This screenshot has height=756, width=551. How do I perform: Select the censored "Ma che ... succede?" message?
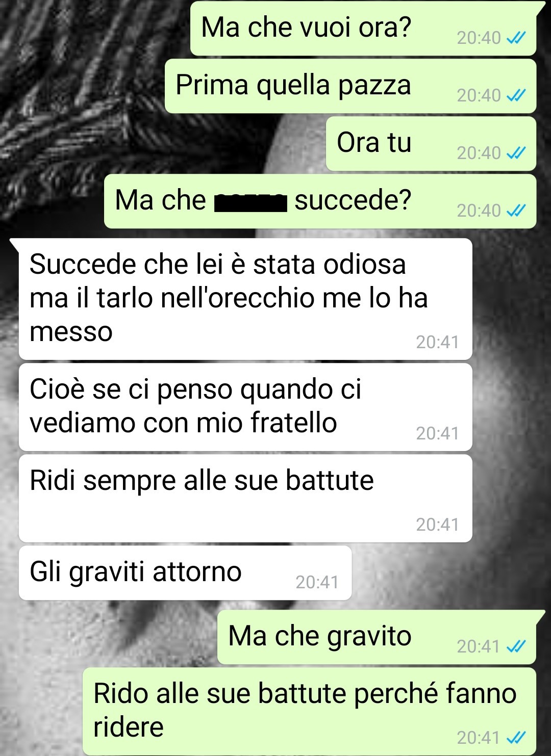320,201
